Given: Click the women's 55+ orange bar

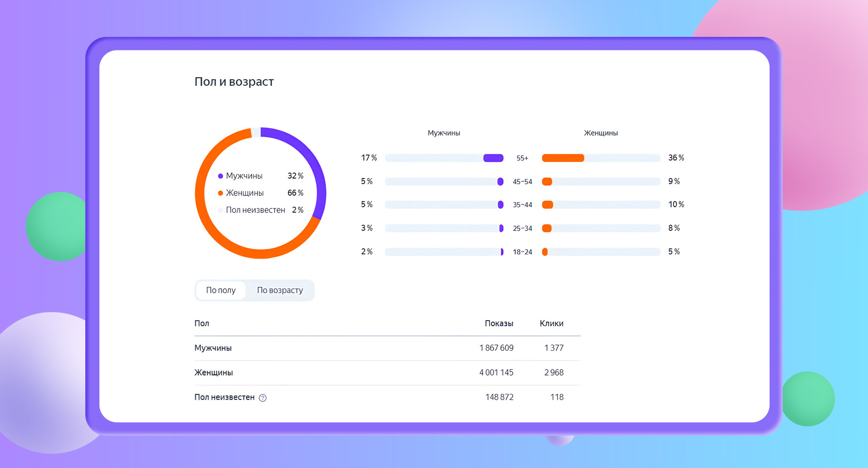Looking at the screenshot, I should click(x=563, y=158).
